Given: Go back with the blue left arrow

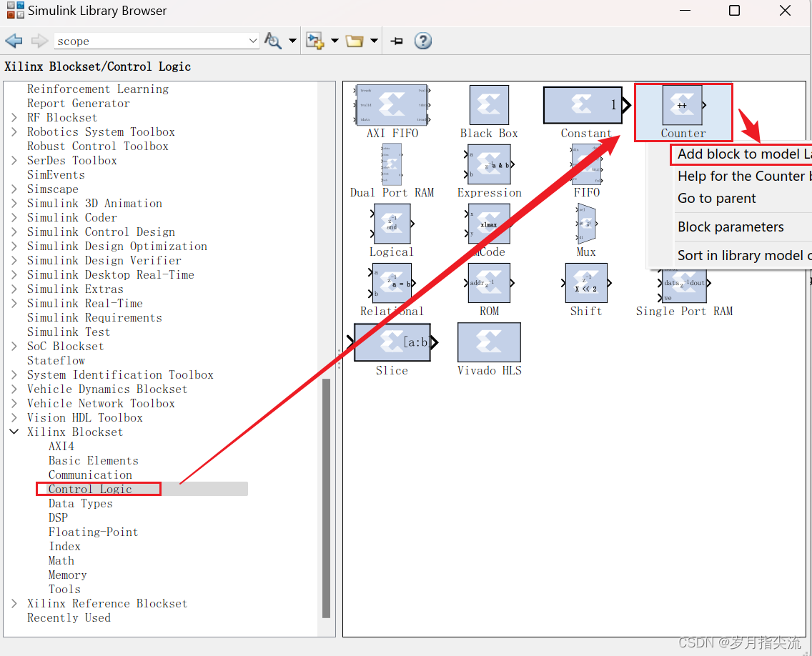Looking at the screenshot, I should (x=14, y=41).
